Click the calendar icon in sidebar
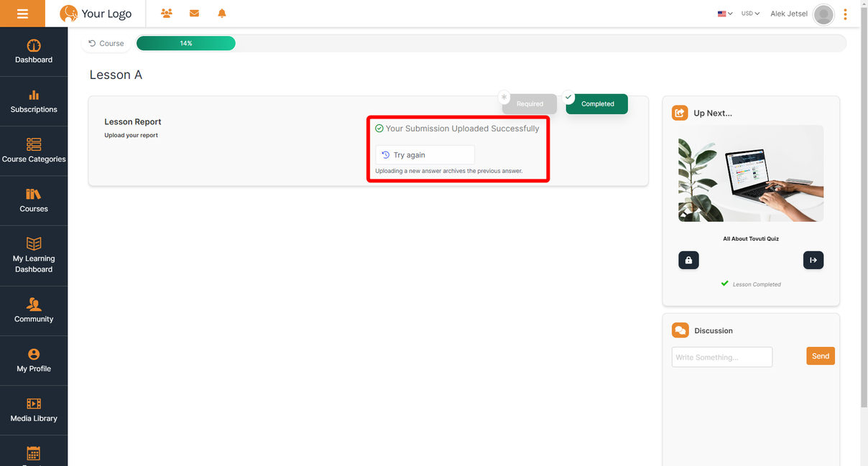This screenshot has width=868, height=466. pyautogui.click(x=34, y=453)
